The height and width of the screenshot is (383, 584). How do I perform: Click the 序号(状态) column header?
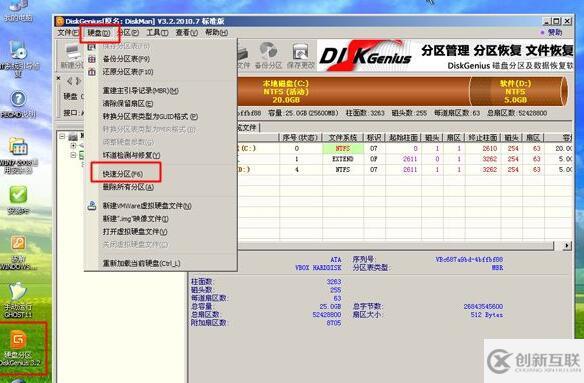300,137
